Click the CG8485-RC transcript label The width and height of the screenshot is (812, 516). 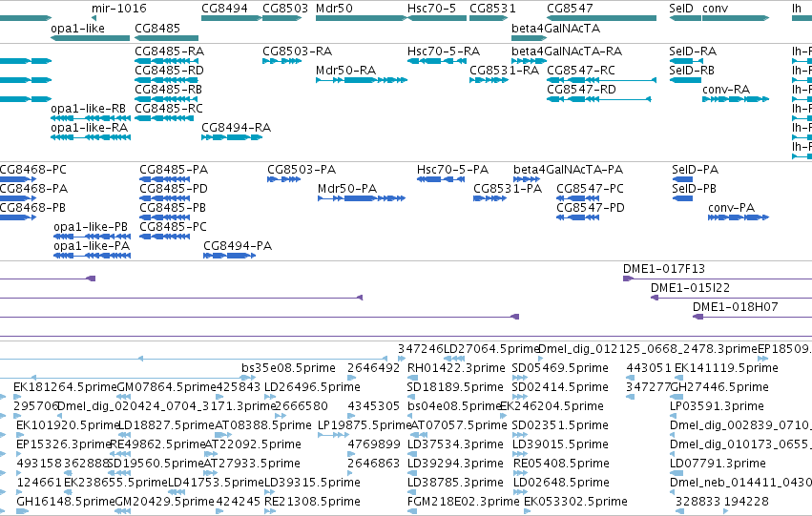point(169,108)
